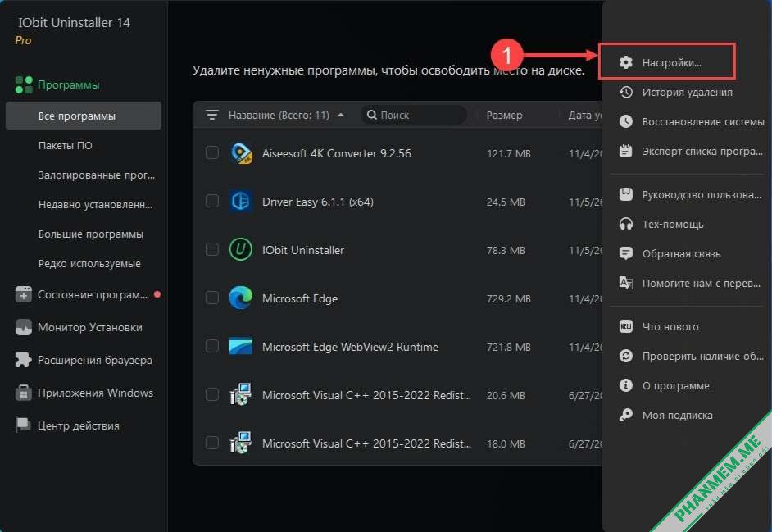This screenshot has height=532, width=772.
Task: Click the IObit Uninstaller green app icon
Action: (x=241, y=250)
